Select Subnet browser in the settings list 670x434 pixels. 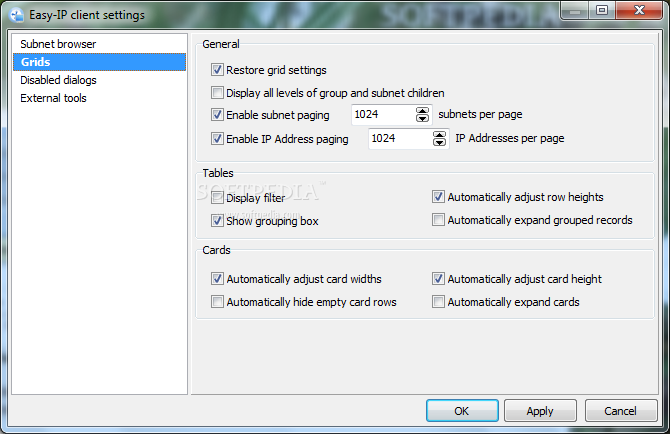point(99,44)
